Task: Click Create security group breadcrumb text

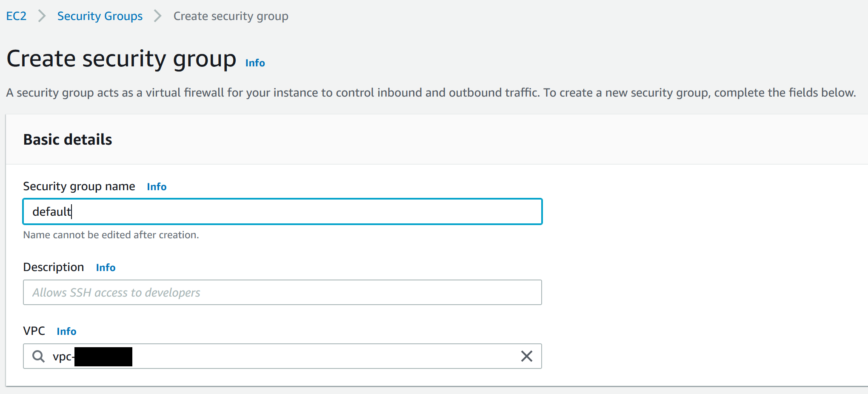Action: 231,16
